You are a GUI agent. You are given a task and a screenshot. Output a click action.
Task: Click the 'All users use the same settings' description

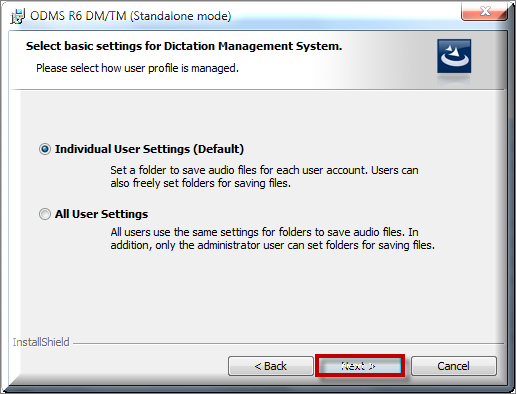[x=264, y=232]
